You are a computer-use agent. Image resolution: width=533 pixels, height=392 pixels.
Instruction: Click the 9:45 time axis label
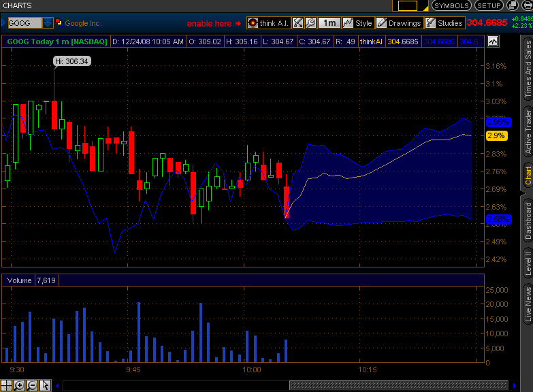click(133, 370)
